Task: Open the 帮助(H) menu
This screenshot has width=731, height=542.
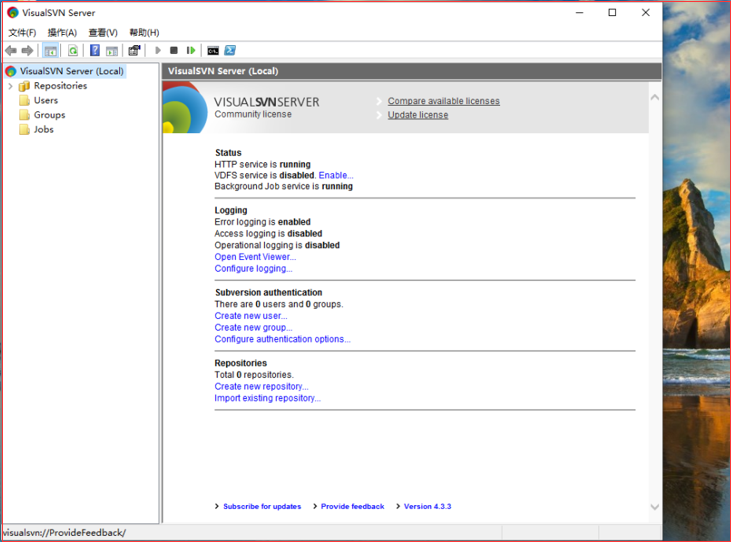Action: [144, 32]
